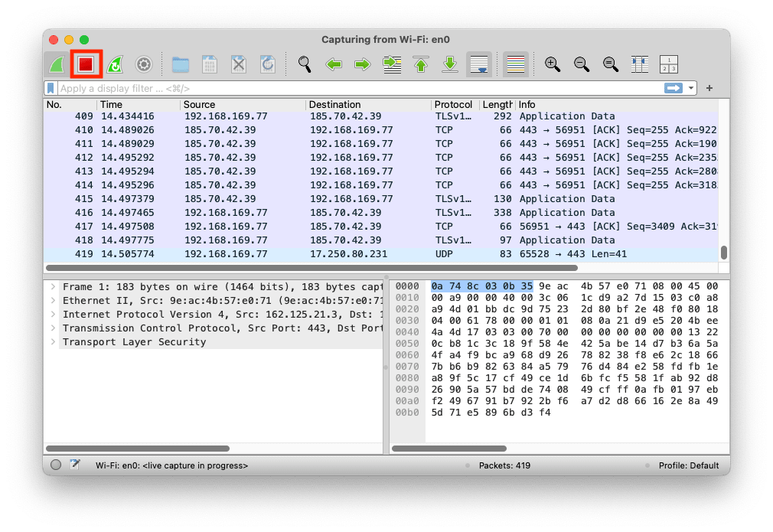Click horizontal scrollbar of details pane
The height and width of the screenshot is (532, 773).
click(138, 449)
